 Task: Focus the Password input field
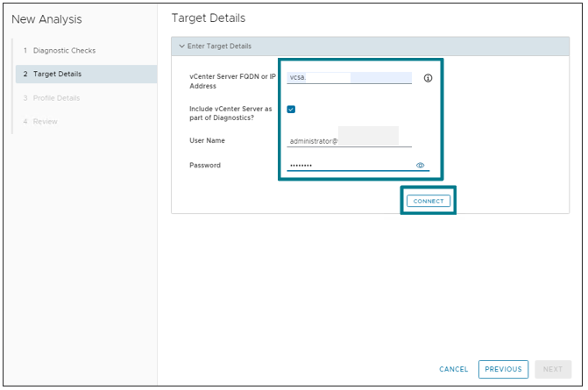(349, 165)
